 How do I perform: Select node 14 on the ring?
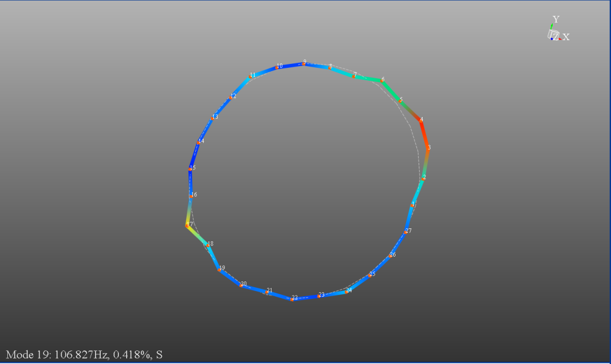coord(199,142)
